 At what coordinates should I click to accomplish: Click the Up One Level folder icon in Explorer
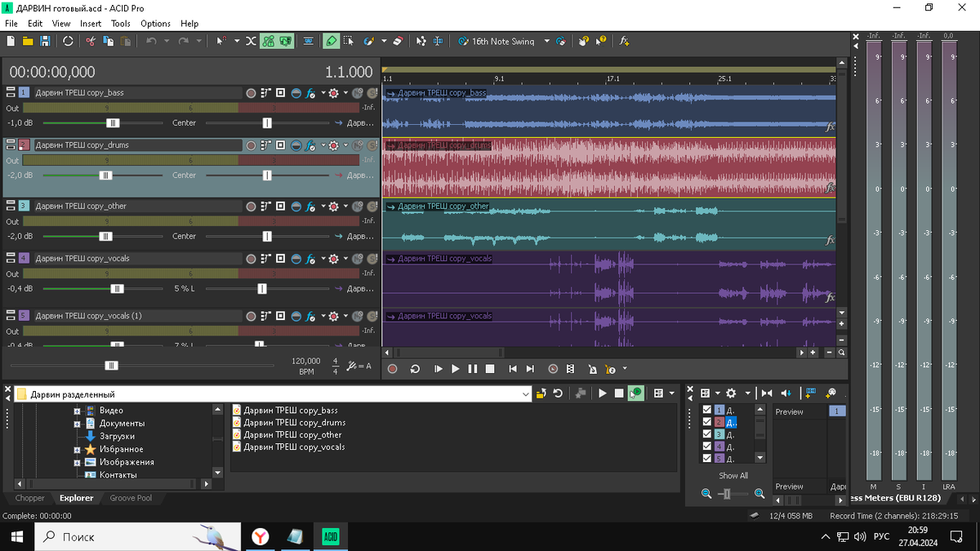(541, 393)
